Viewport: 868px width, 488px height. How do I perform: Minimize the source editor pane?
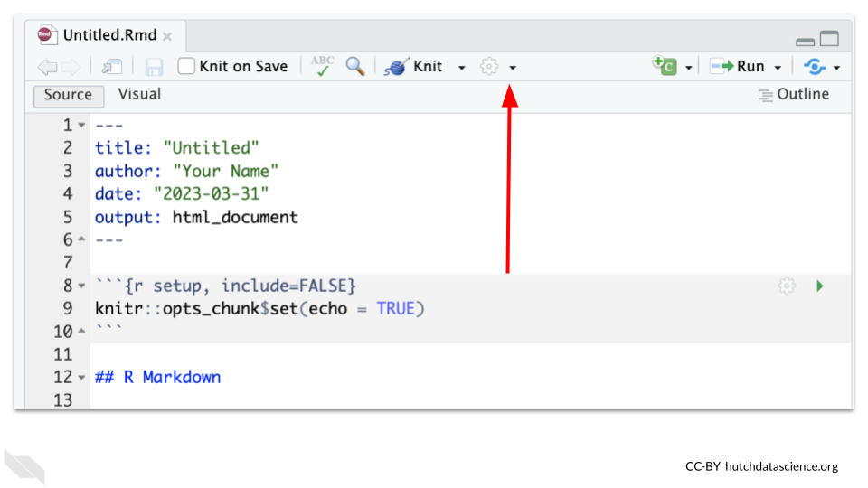805,42
